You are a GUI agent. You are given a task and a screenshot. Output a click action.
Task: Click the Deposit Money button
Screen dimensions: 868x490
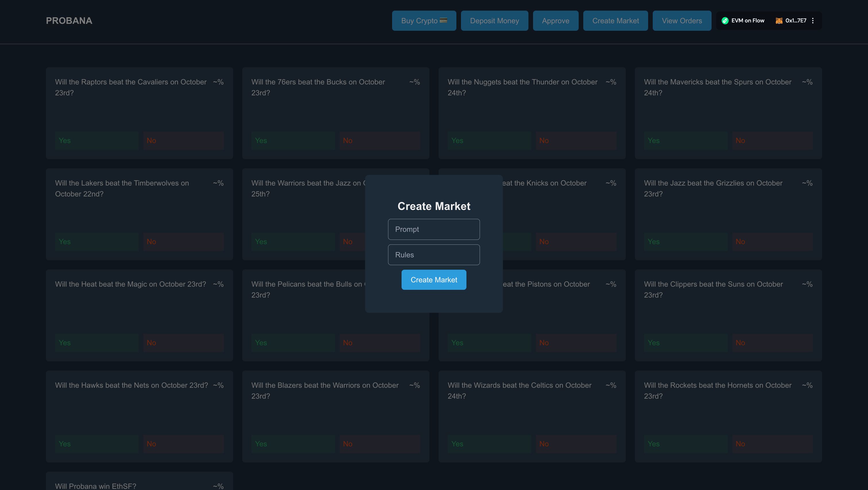494,21
